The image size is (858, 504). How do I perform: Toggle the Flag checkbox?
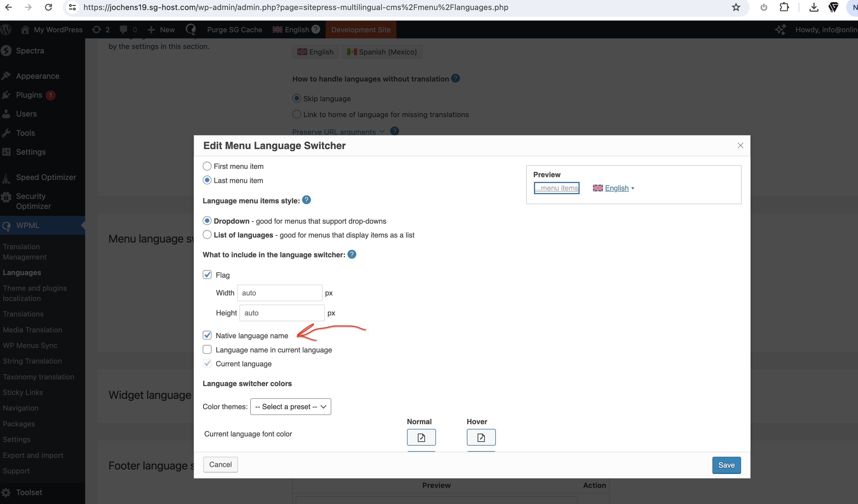pyautogui.click(x=207, y=275)
